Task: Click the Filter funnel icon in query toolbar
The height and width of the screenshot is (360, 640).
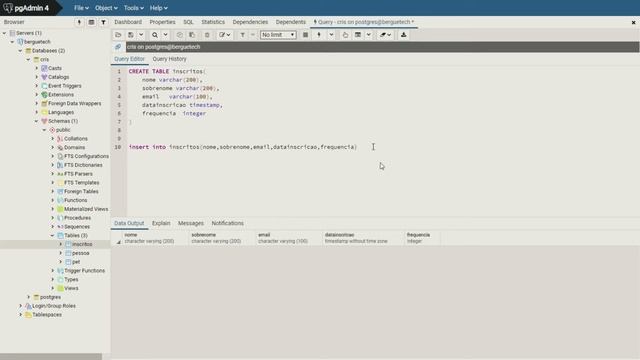Action: (242, 35)
